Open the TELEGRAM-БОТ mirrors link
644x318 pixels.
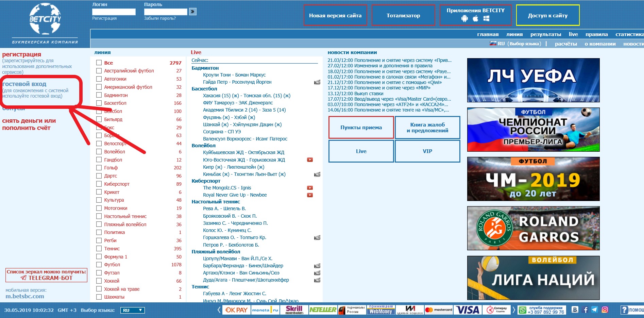(x=46, y=275)
